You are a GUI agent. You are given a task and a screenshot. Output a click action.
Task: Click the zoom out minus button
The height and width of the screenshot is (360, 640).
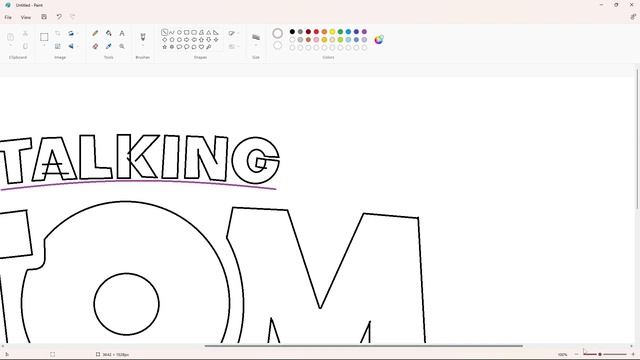[x=576, y=354]
